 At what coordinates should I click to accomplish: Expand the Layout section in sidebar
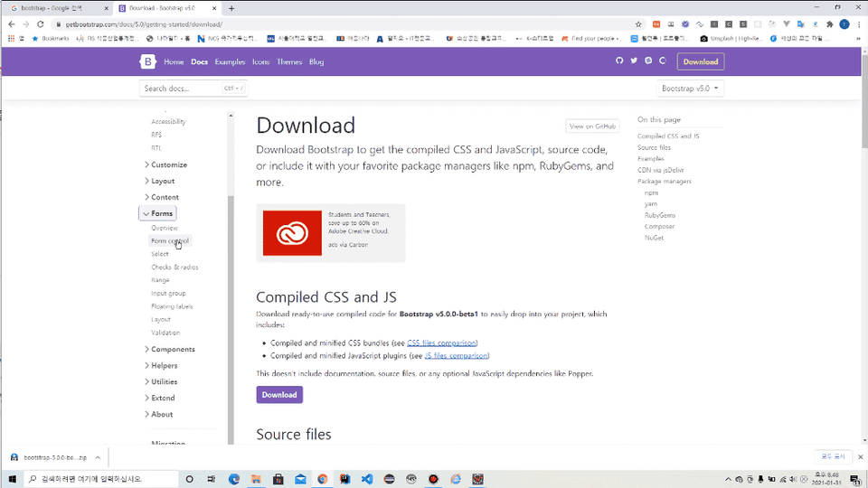[x=160, y=181]
